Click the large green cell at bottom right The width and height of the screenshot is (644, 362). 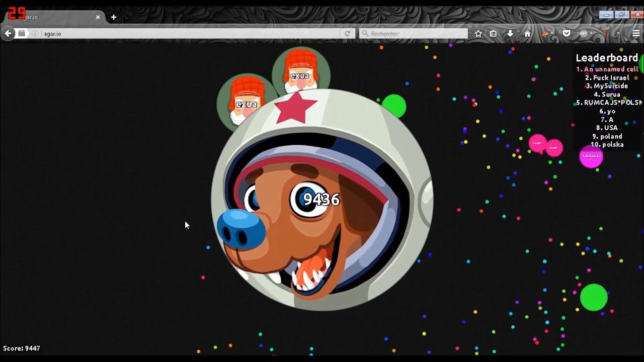[x=594, y=297]
